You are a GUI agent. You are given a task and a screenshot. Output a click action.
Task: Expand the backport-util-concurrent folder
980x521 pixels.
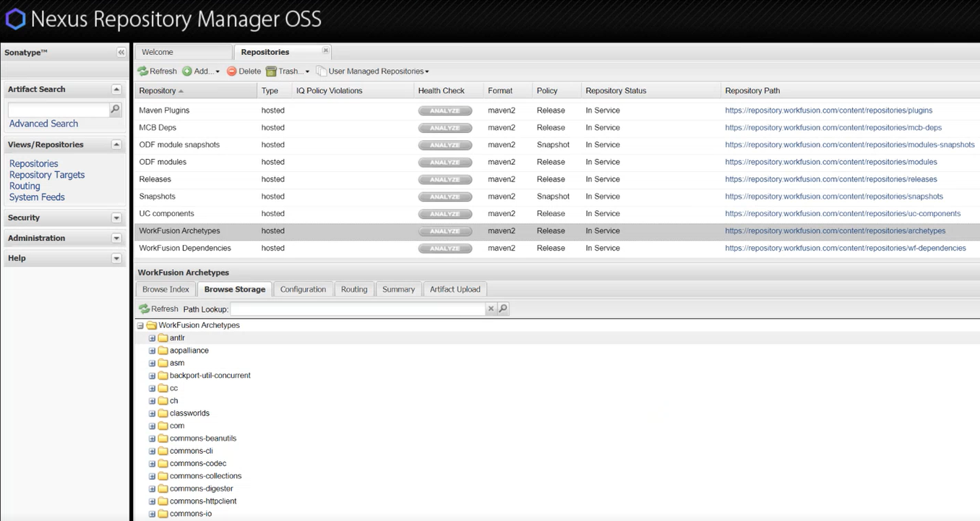pos(152,376)
